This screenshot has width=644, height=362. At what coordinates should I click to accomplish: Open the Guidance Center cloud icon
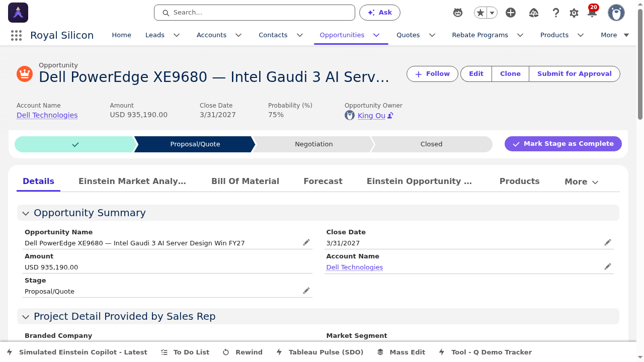coord(534,13)
